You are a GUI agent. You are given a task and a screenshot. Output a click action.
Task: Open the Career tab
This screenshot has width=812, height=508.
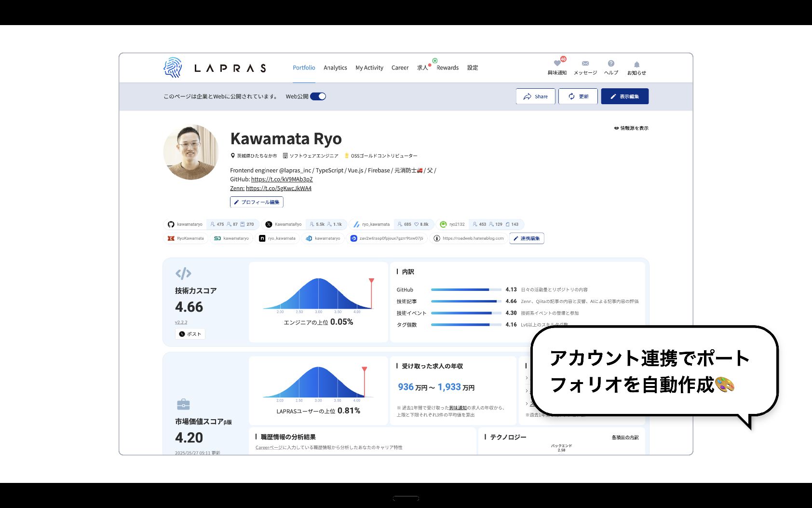[x=400, y=68]
